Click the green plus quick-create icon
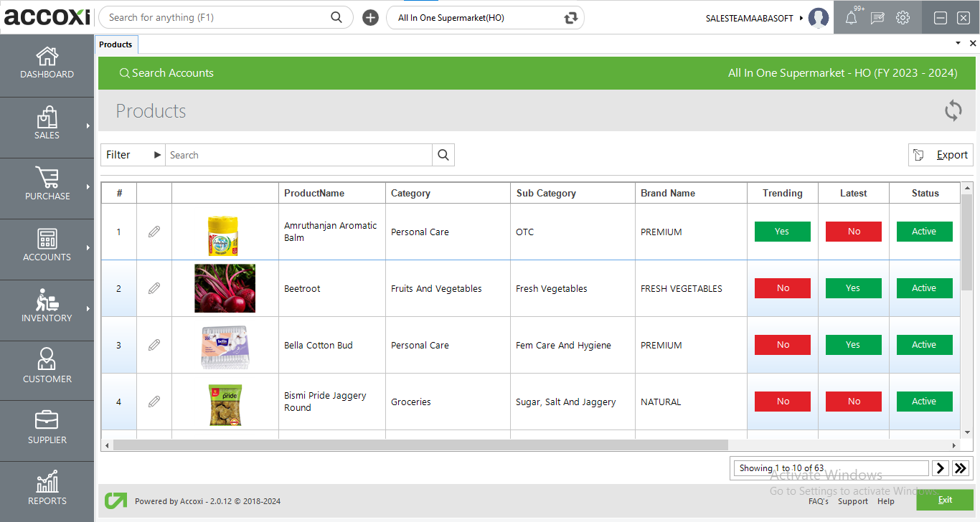 370,16
